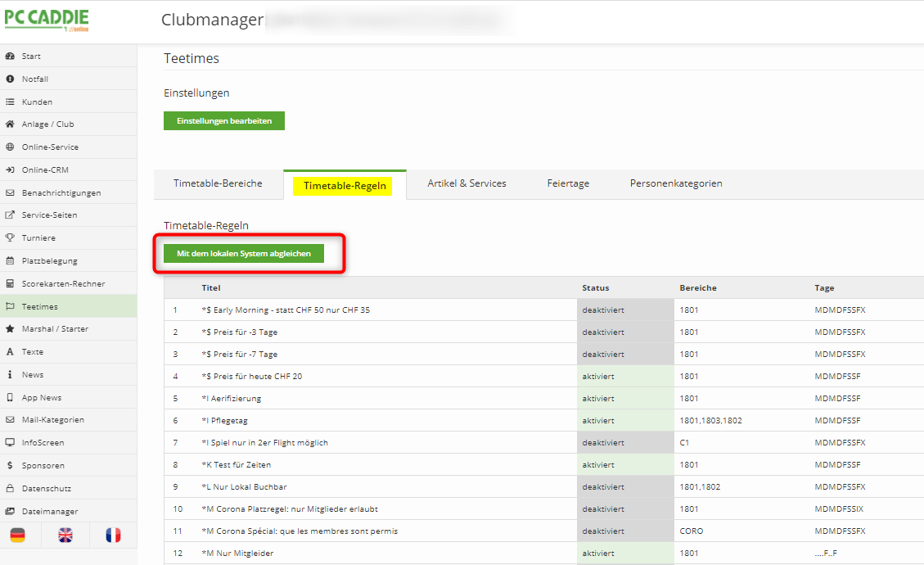Click the Scorekarten-Rechner calculator icon
Image resolution: width=924 pixels, height=565 pixels.
click(x=10, y=283)
